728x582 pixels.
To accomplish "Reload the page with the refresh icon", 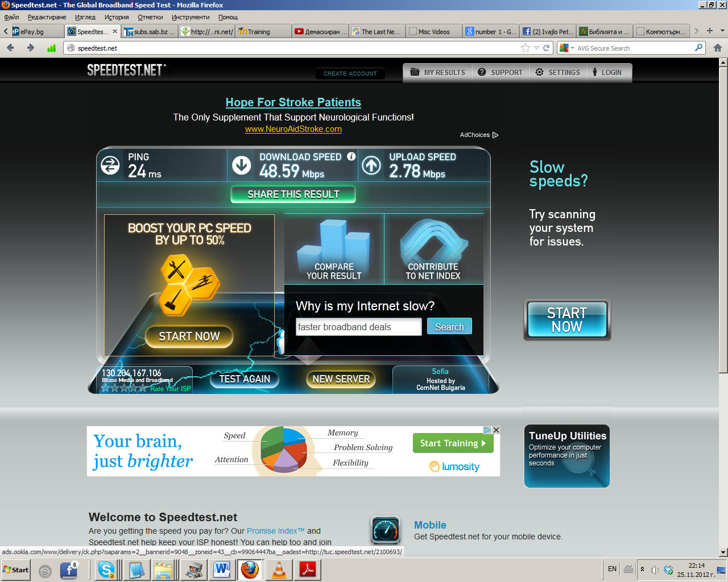I will (547, 48).
